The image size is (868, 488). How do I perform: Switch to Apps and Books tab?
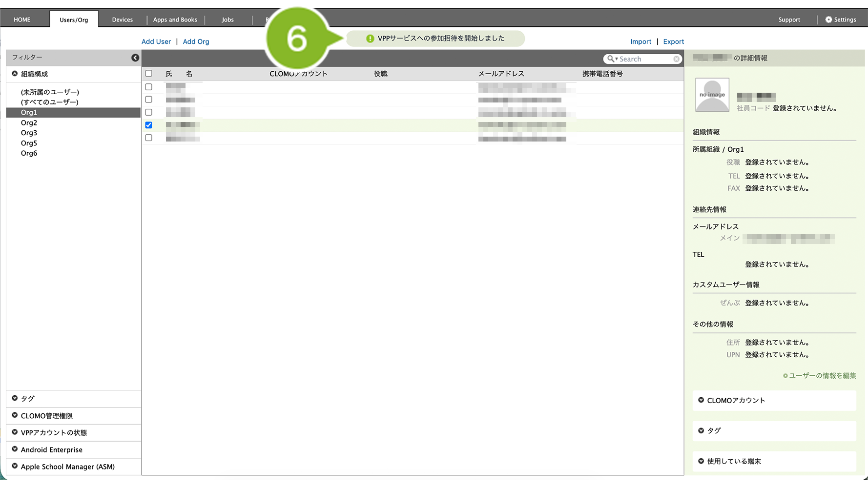coord(175,20)
